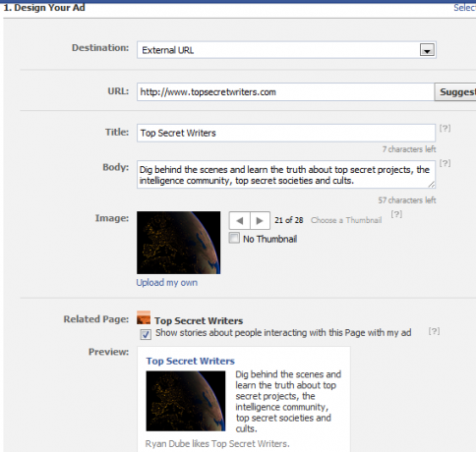Click the Top Secret Writers page icon
This screenshot has width=476, height=452.
[144, 318]
